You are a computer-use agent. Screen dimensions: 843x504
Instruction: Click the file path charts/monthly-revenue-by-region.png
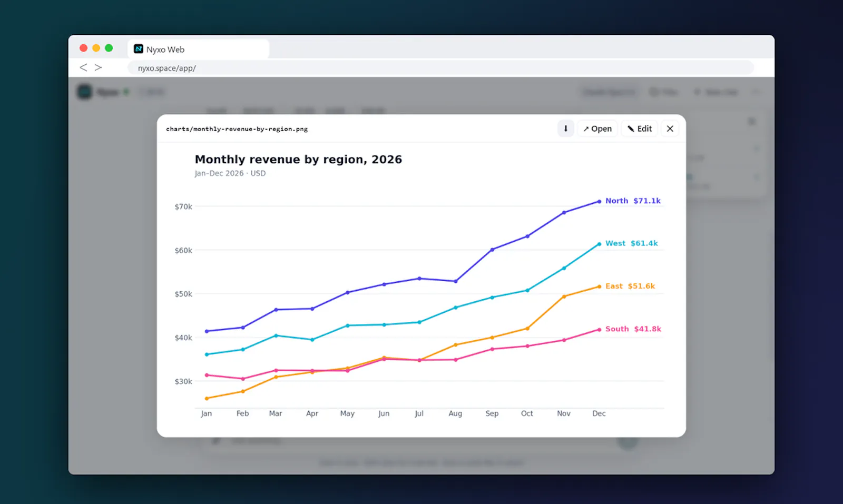237,129
